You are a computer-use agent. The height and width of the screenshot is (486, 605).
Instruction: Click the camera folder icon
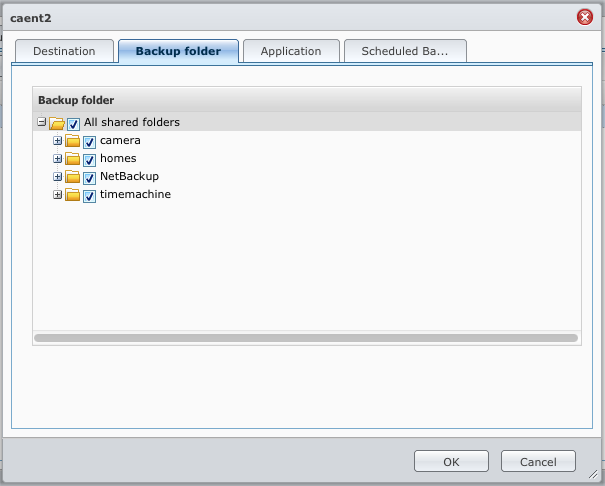click(x=73, y=141)
